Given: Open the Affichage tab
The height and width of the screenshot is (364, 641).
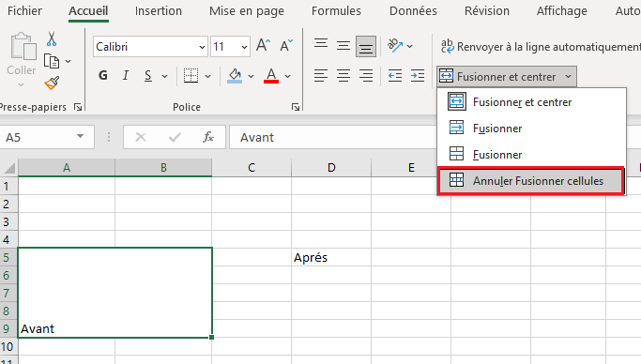Looking at the screenshot, I should coord(561,10).
